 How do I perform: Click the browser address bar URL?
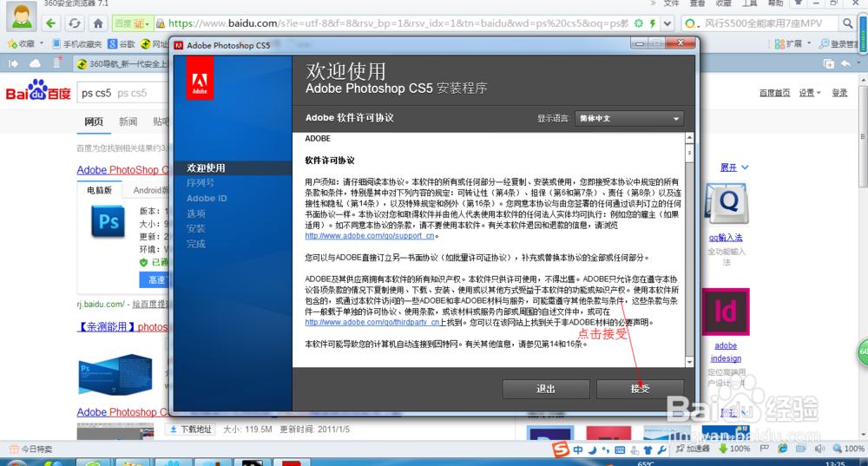click(x=398, y=23)
